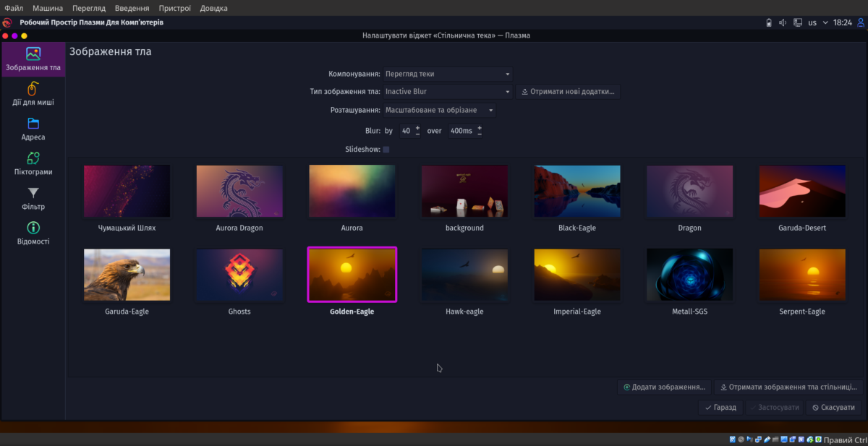
Task: Choose the Garuda-Eagle wallpaper thumbnail
Action: pos(127,275)
